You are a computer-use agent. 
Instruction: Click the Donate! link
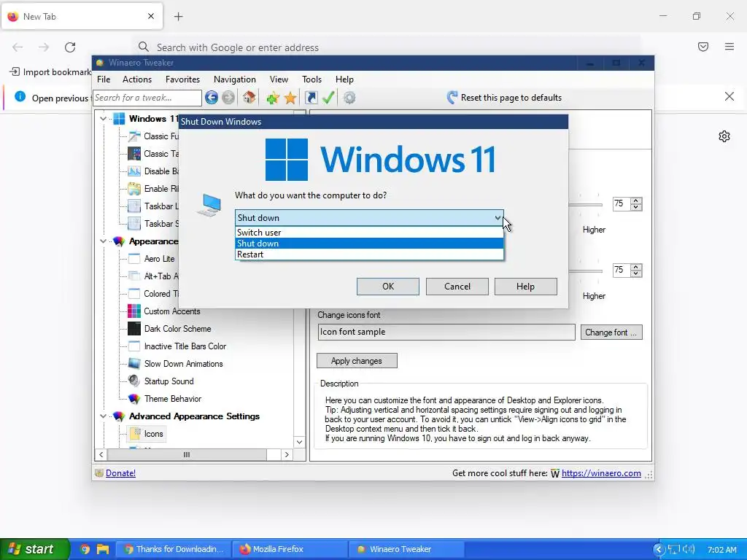120,472
